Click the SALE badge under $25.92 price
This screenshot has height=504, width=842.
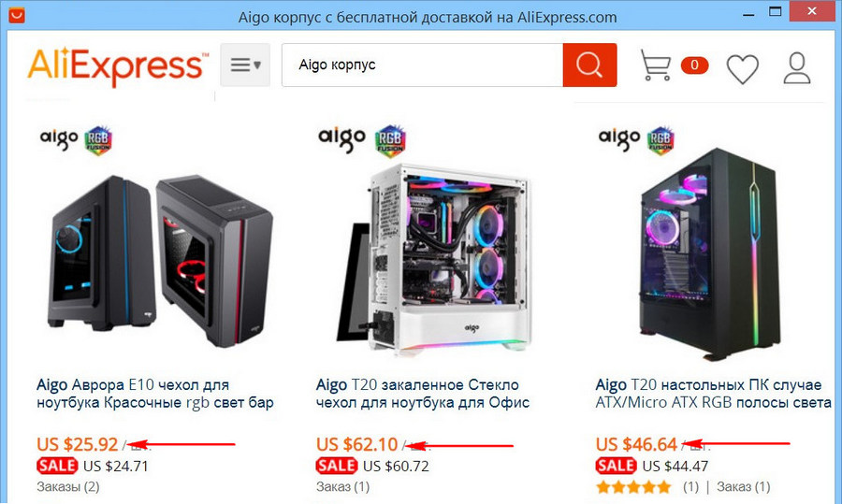coord(57,466)
